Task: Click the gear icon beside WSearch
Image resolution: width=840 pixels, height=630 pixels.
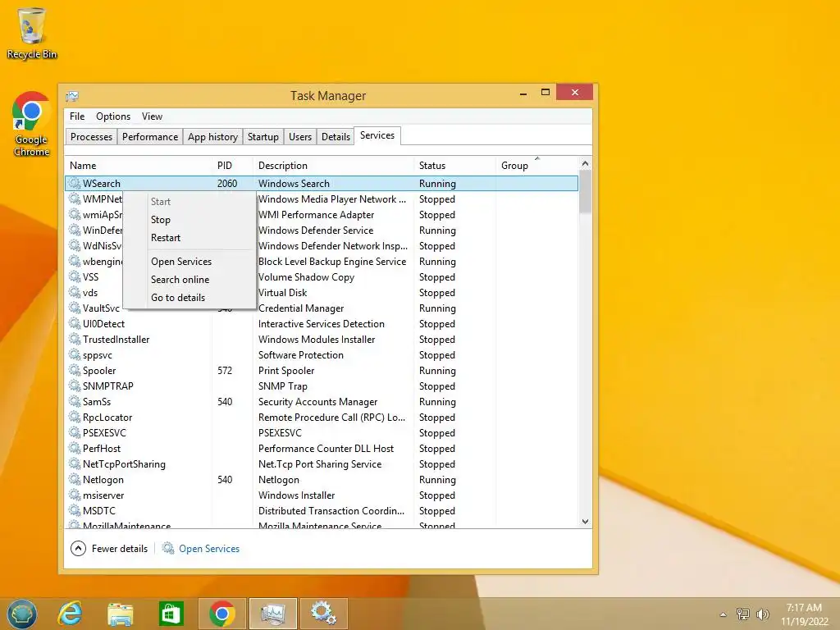Action: 75,183
